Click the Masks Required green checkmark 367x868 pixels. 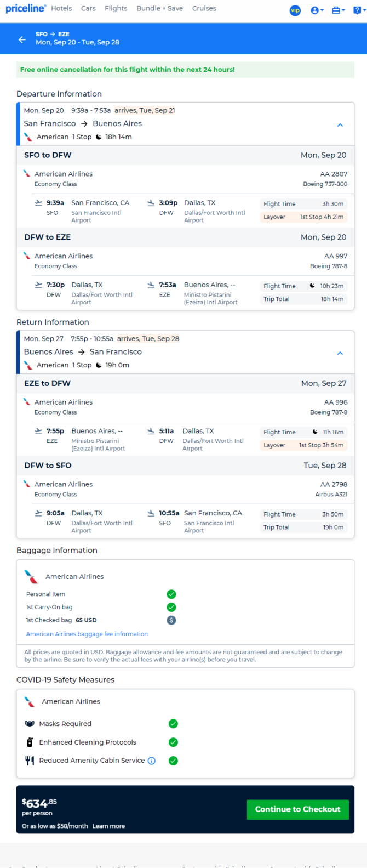[173, 724]
